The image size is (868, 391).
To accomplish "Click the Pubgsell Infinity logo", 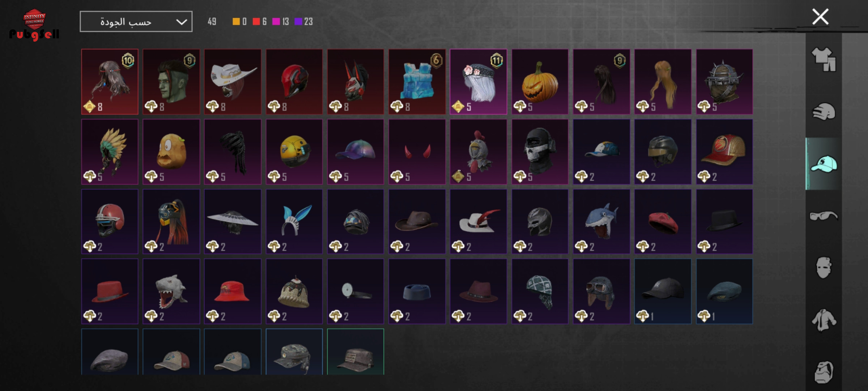I will click(x=34, y=25).
